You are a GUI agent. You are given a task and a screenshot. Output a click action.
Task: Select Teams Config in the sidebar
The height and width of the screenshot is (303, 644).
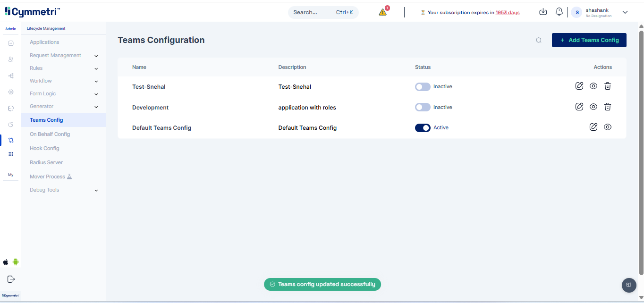click(x=64, y=120)
